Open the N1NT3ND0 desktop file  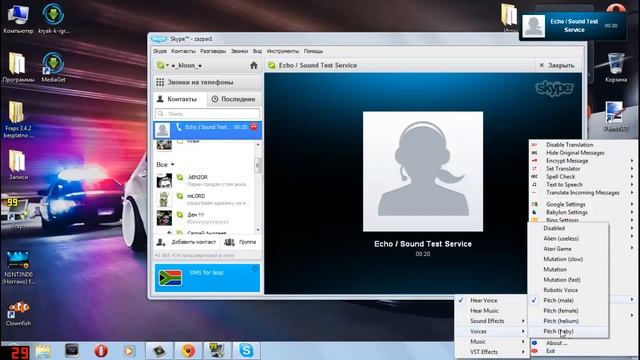(18, 268)
